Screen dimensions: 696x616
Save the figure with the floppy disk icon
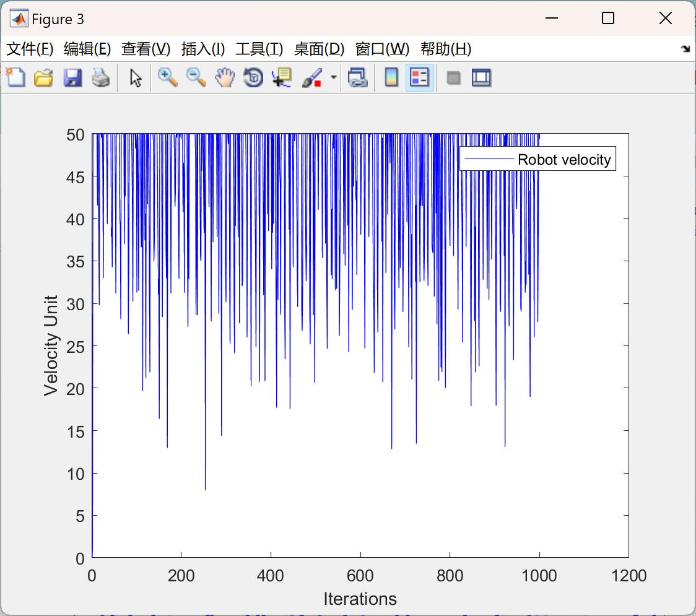click(72, 77)
